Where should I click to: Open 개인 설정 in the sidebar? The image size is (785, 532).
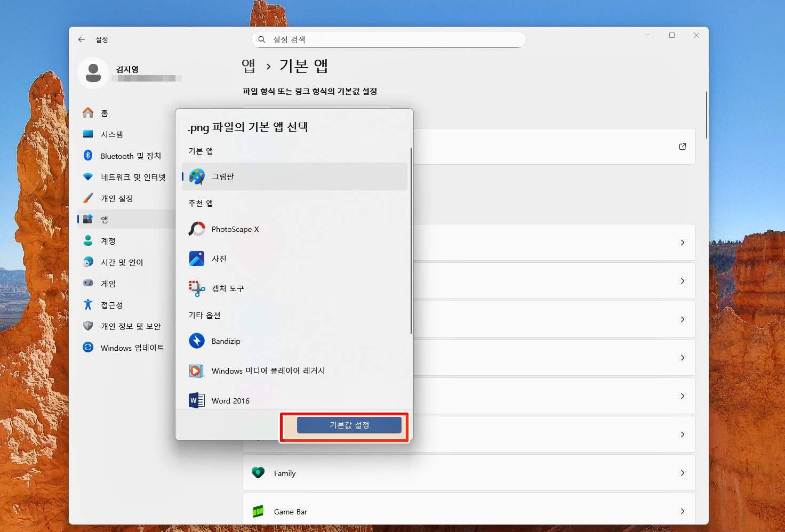pos(126,198)
